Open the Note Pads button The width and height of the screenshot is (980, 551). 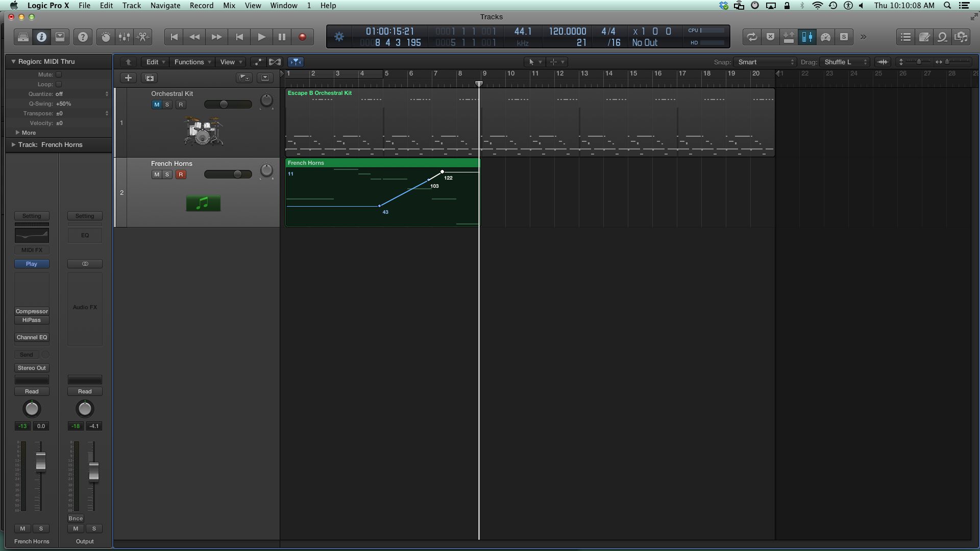[x=924, y=37]
